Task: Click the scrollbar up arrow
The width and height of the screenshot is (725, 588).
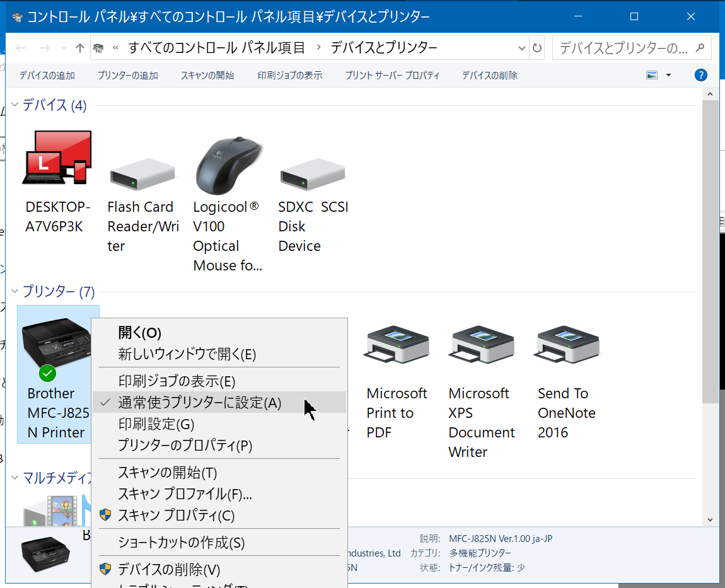Action: pyautogui.click(x=710, y=94)
